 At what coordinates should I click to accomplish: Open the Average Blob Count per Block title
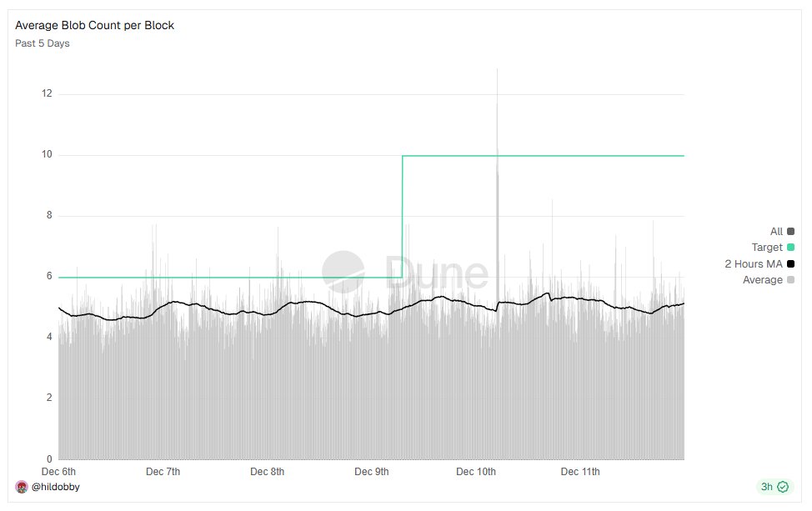click(x=94, y=25)
